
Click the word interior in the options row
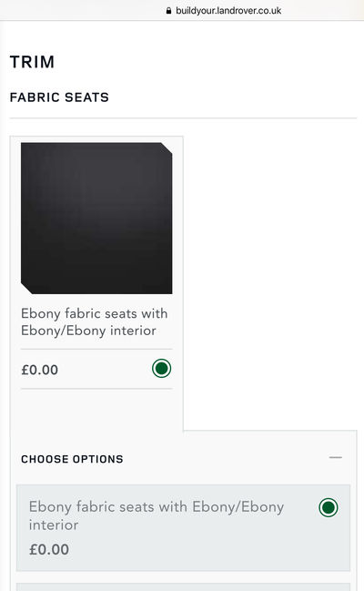pyautogui.click(x=54, y=525)
